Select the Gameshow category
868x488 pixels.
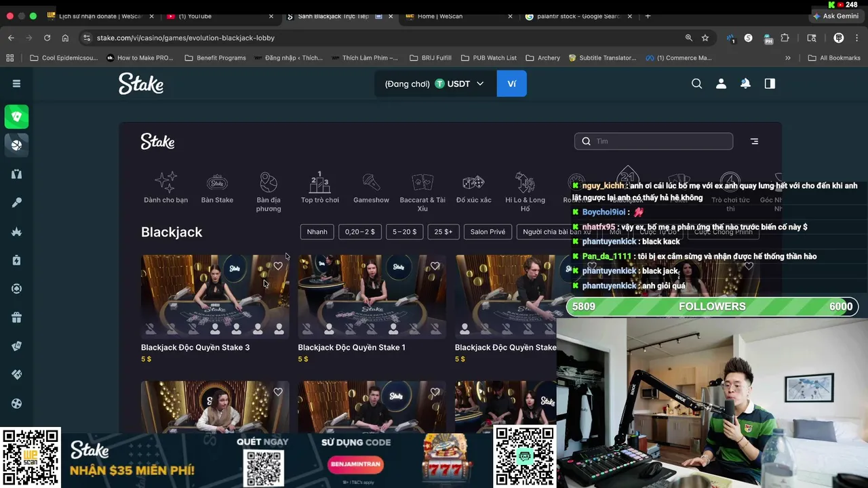point(371,188)
